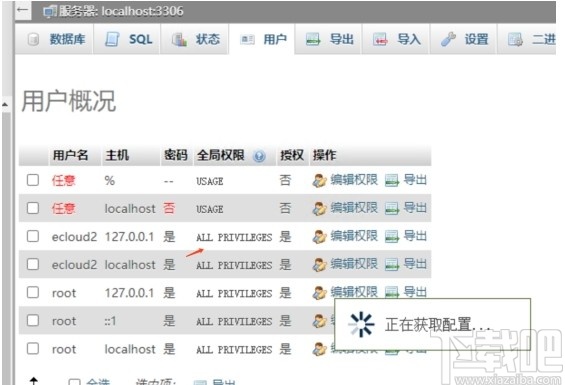The width and height of the screenshot is (565, 385).
Task: Open the 数据库 tab
Action: pyautogui.click(x=54, y=39)
